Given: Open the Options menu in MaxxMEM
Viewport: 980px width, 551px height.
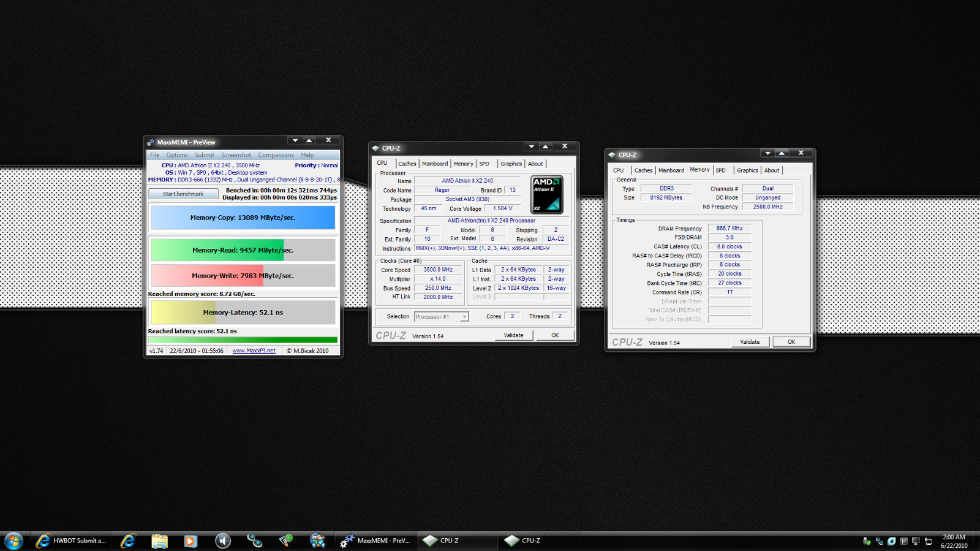Looking at the screenshot, I should (x=177, y=156).
